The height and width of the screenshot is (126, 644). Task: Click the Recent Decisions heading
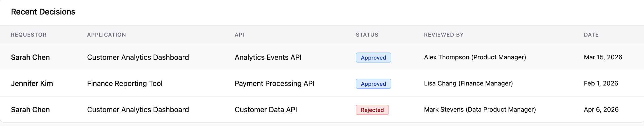pos(43,12)
